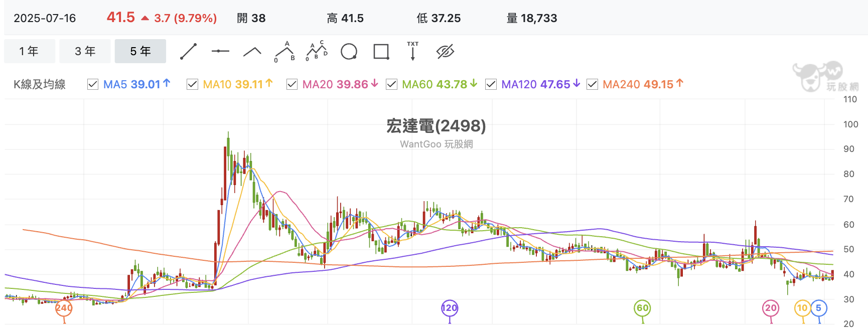Switch to the 1 年 range tab

pyautogui.click(x=30, y=51)
